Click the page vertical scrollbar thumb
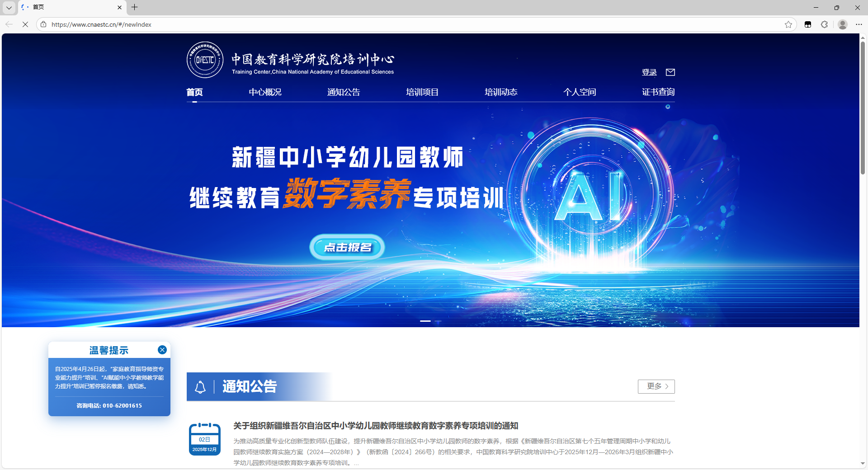Viewport: 868px width, 470px height. (x=863, y=108)
